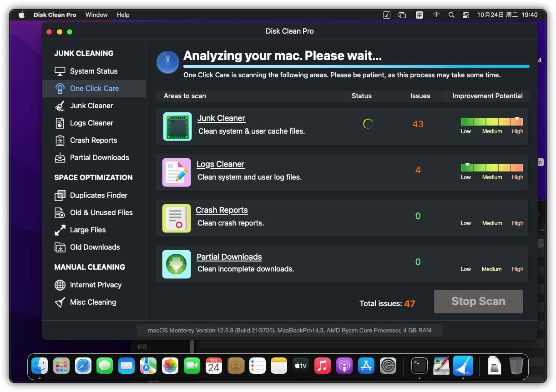Select the Large Files scanner

[x=89, y=230]
